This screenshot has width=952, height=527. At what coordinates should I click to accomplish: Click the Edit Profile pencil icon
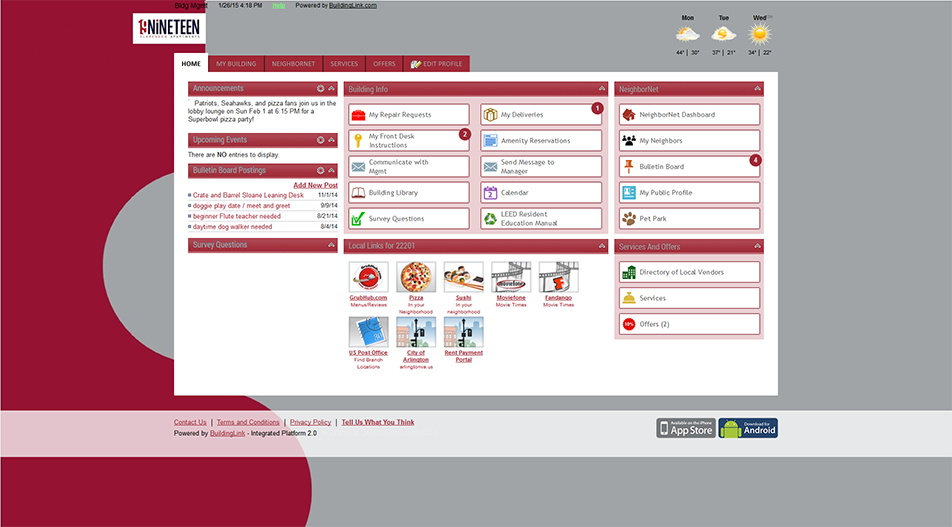(x=416, y=64)
